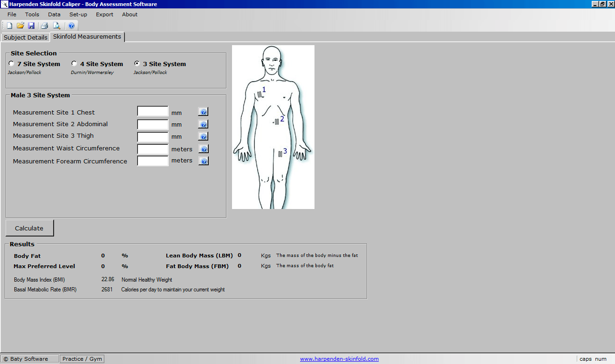Screen dimensions: 615x364
Task: Click the New file toolbar icon
Action: coord(9,26)
